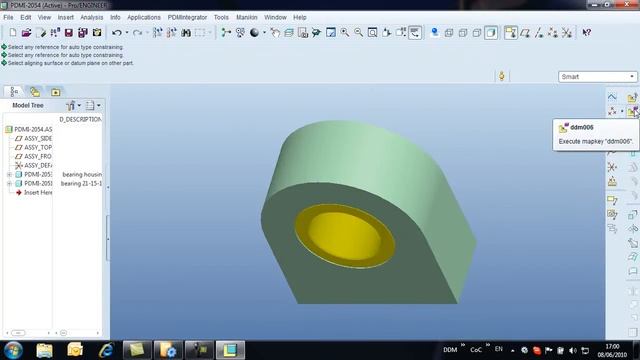Open the undo history dropdown arrow

click(127, 33)
